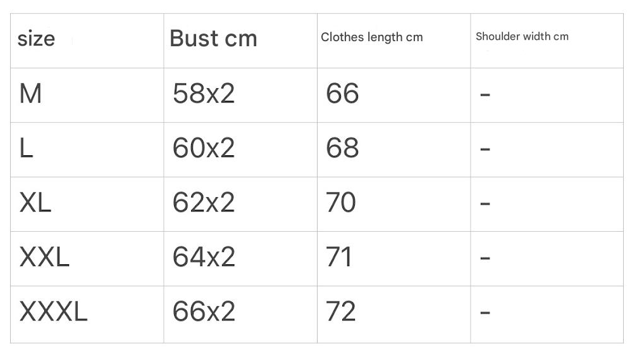Select the '62x2' bust cell
This screenshot has width=644, height=356.
(203, 203)
